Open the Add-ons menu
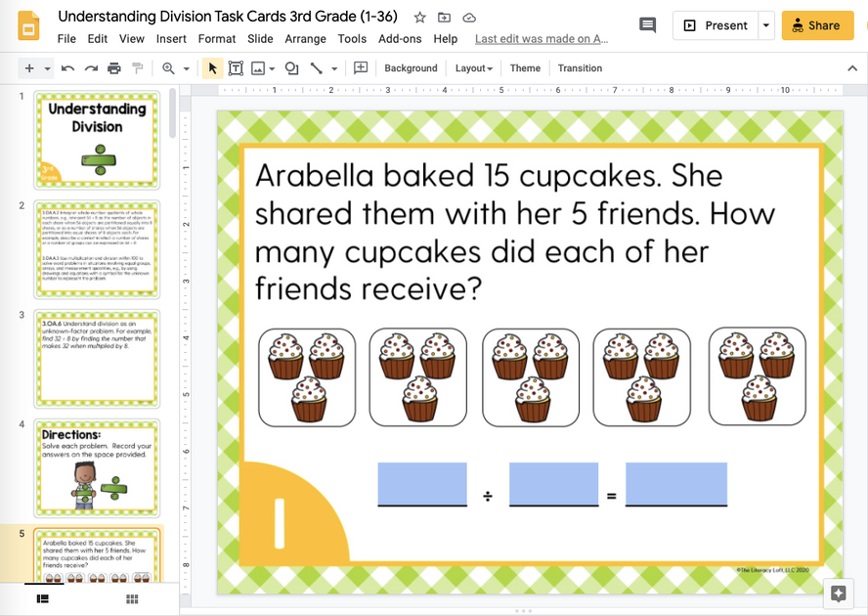This screenshot has width=868, height=616. pos(400,39)
